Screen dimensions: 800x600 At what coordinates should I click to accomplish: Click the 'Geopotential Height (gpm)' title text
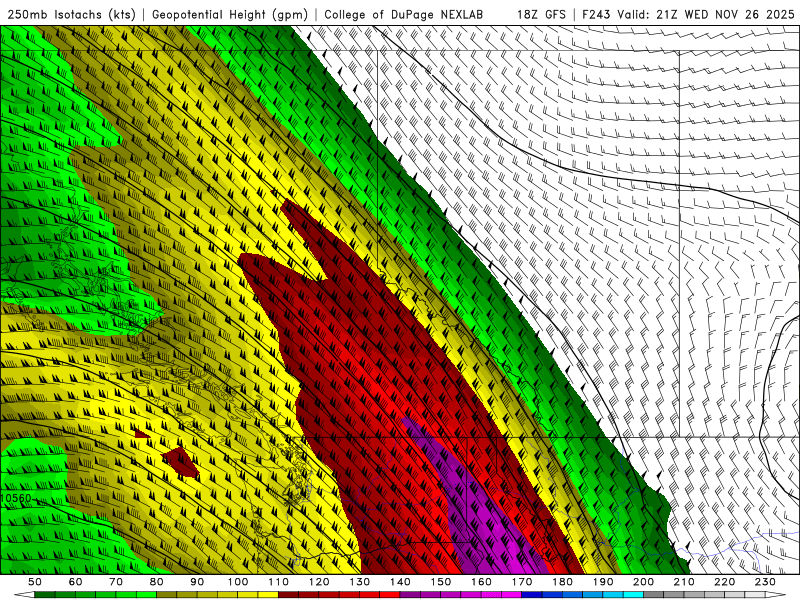[x=230, y=15]
